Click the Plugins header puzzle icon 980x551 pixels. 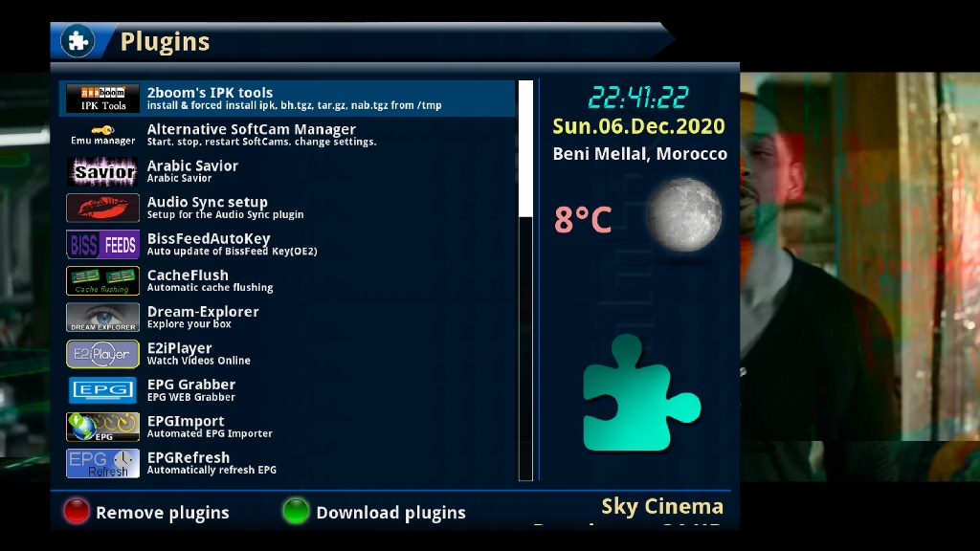click(x=78, y=41)
